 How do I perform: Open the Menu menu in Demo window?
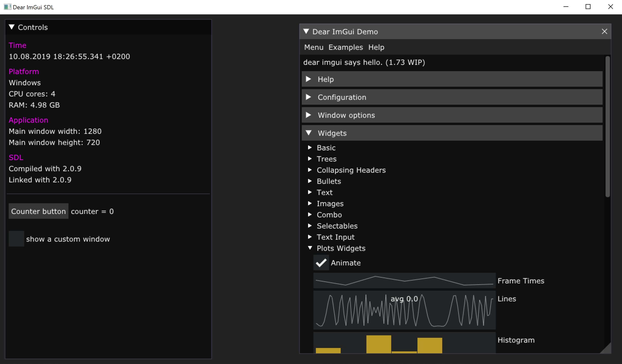tap(313, 47)
